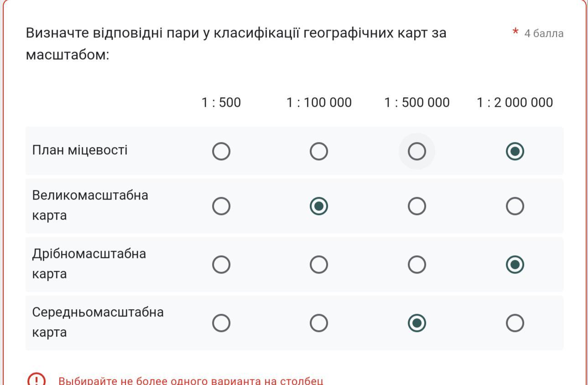Click selected 1 : 500 000 radio for Середньомасштабна карта
Image resolution: width=588 pixels, height=385 pixels.
[x=416, y=323]
